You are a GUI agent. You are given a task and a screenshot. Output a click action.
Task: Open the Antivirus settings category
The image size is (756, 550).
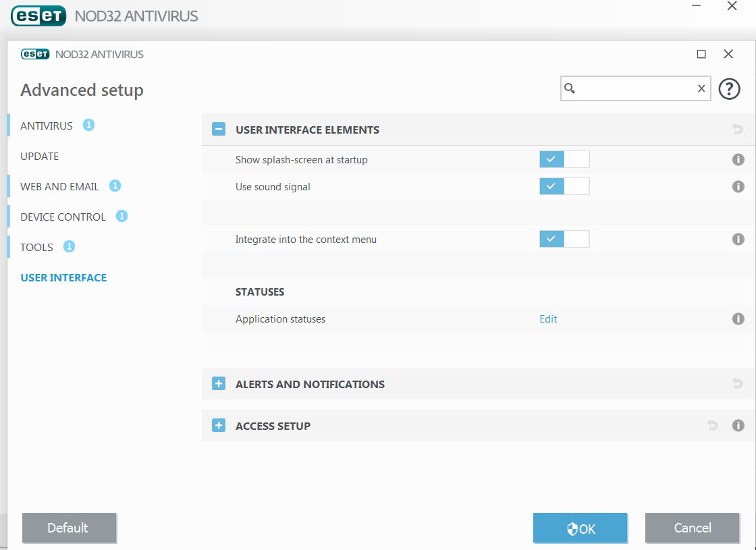47,126
